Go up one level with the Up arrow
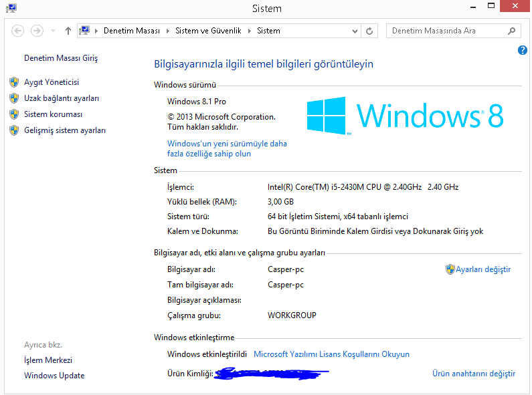532x395 pixels. coord(68,31)
